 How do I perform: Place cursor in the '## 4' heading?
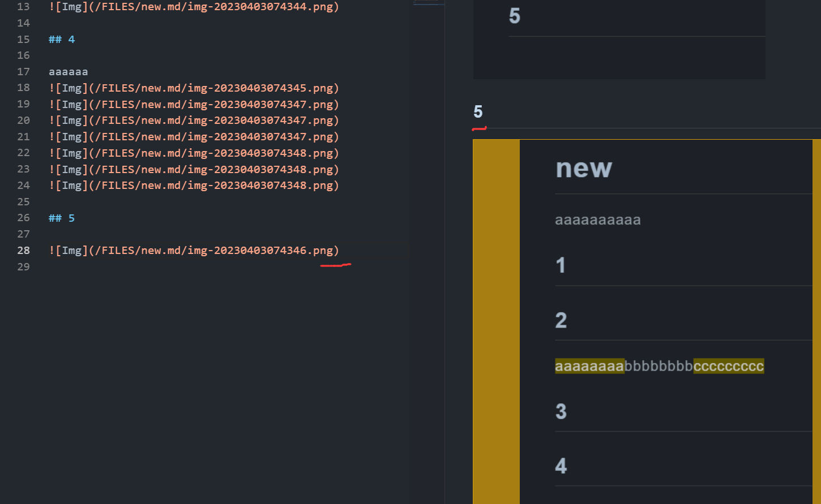pyautogui.click(x=61, y=39)
